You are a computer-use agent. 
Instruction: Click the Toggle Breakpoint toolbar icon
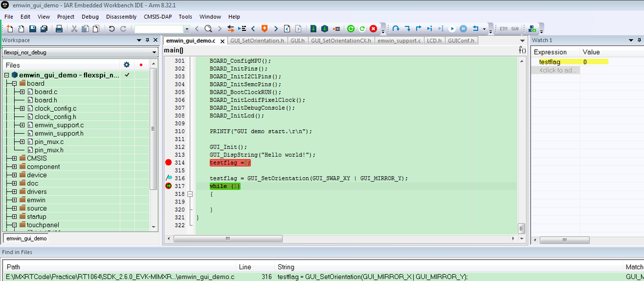pos(336,29)
